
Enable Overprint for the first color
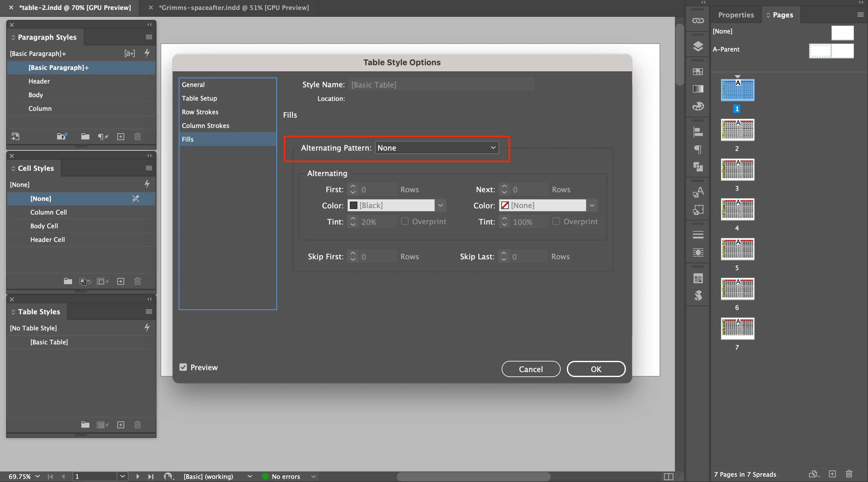pyautogui.click(x=405, y=221)
